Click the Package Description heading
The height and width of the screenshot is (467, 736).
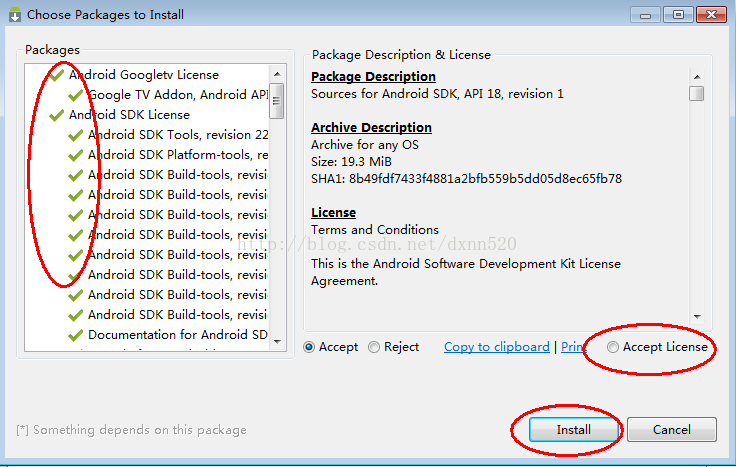pyautogui.click(x=373, y=77)
